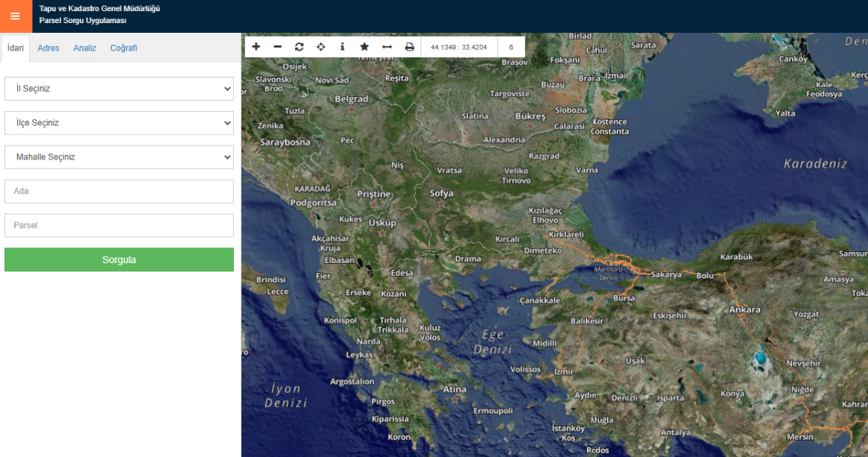Click the İzmir label on the map
868x457 pixels.
click(564, 371)
